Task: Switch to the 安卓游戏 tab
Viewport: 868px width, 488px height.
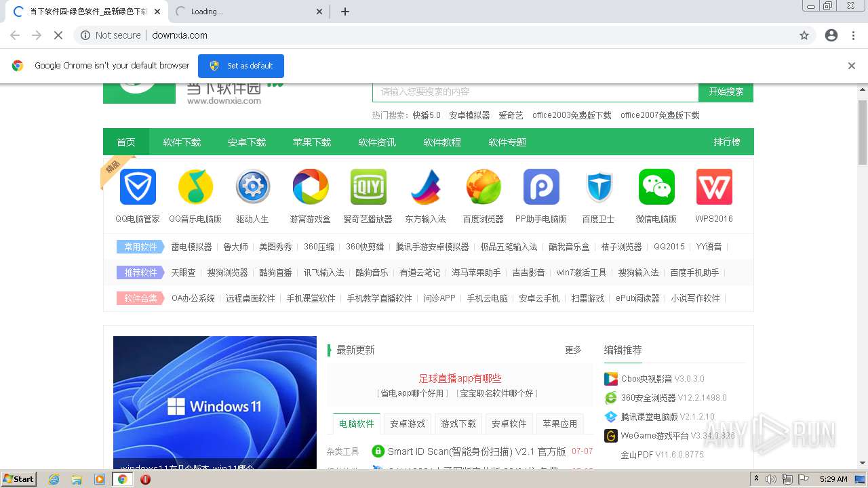Action: 408,424
